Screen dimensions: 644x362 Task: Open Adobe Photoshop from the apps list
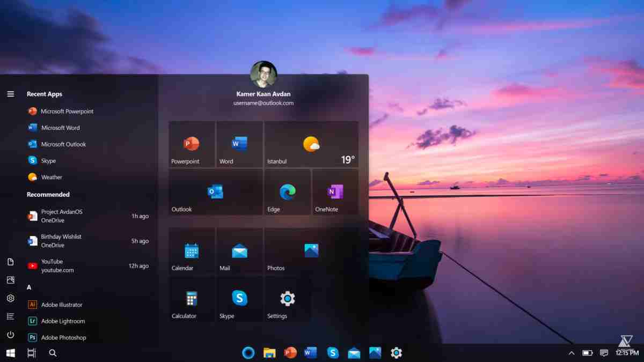click(x=63, y=337)
